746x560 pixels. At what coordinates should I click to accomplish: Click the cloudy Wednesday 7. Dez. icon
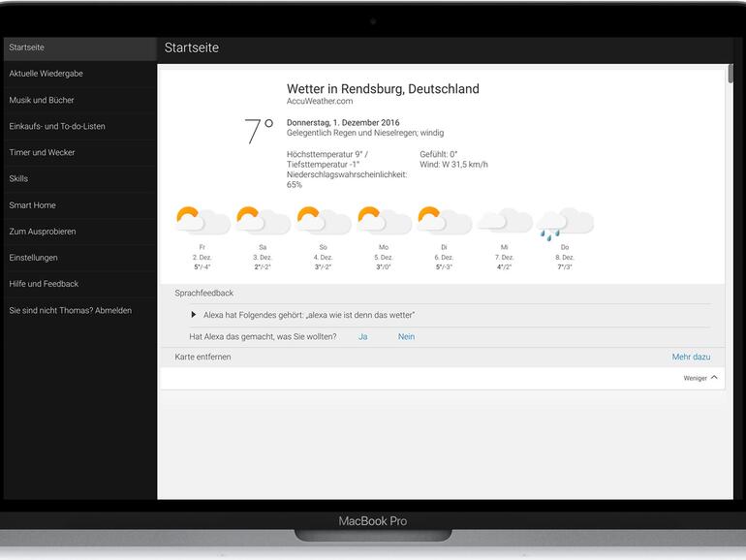point(505,221)
